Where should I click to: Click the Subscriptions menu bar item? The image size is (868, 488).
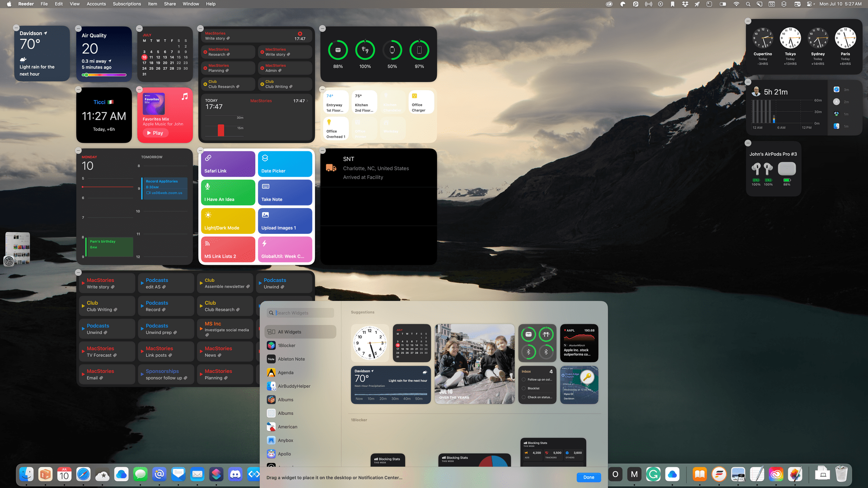coord(126,4)
